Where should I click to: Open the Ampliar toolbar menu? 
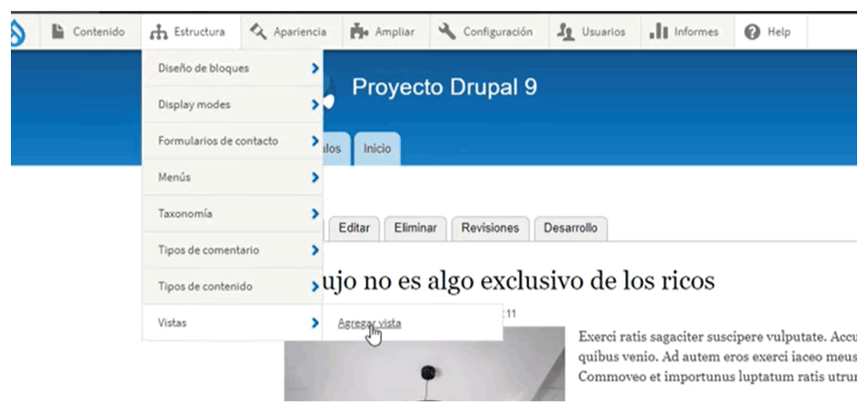coord(386,32)
